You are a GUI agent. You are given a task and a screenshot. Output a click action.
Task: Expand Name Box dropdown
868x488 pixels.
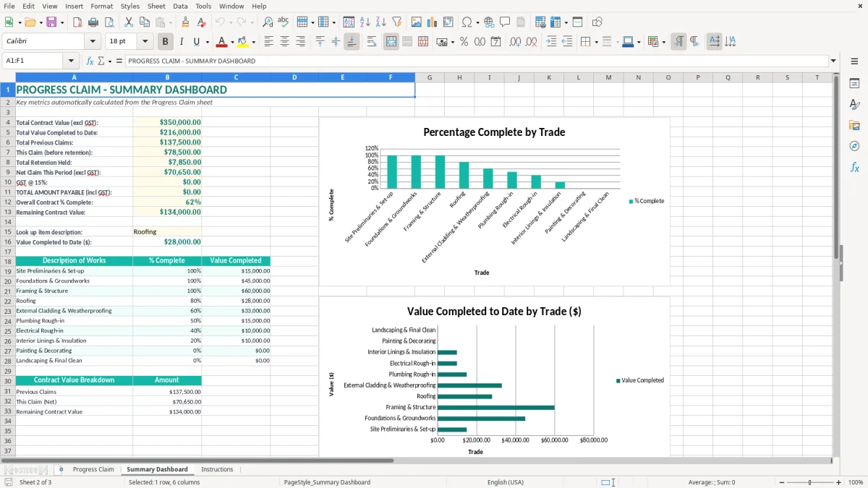point(71,61)
